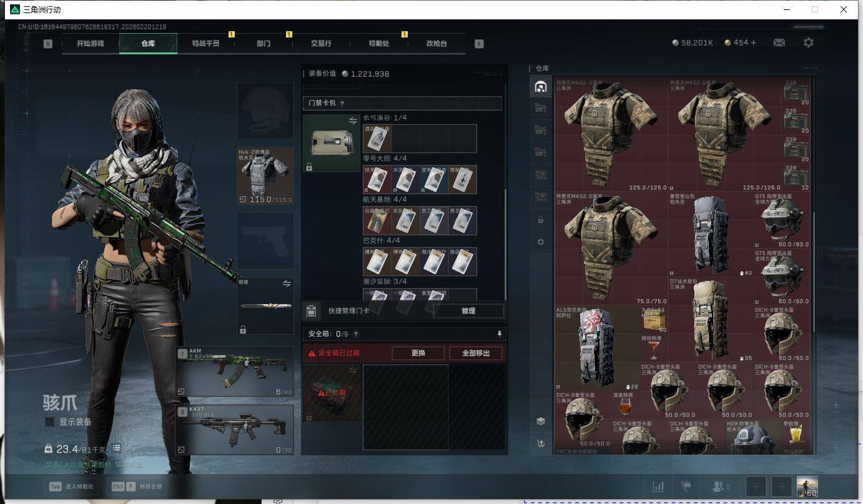
Task: Click the player avatar at bottom right
Action: (x=807, y=487)
